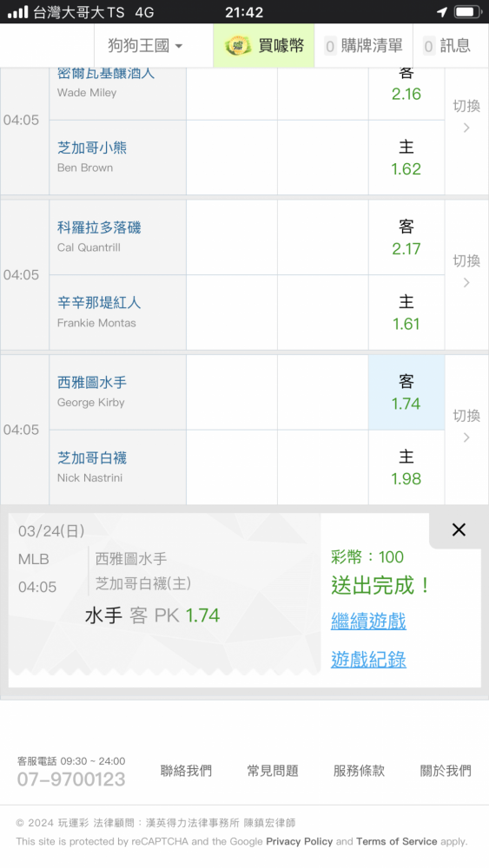Switch view with 切換 for Mariners game

pyautogui.click(x=466, y=425)
